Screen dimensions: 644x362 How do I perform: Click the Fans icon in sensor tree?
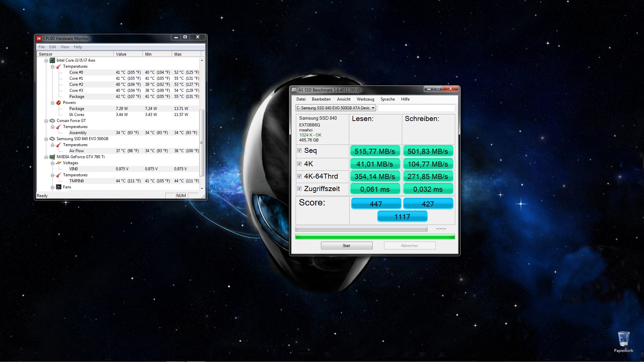coord(59,187)
